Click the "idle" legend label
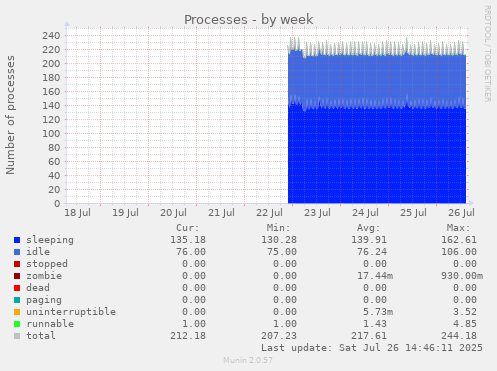Screen dimensions: 497x371 point(38,252)
